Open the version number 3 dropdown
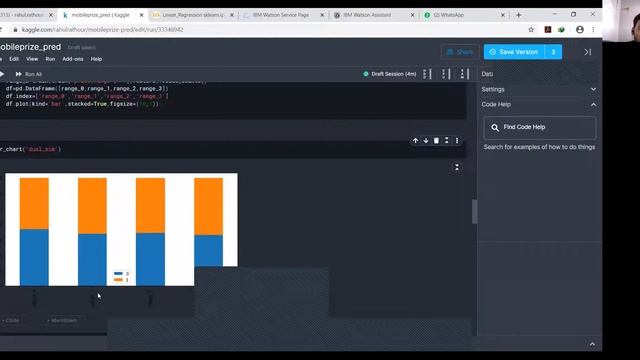This screenshot has width=640, height=360. (553, 52)
